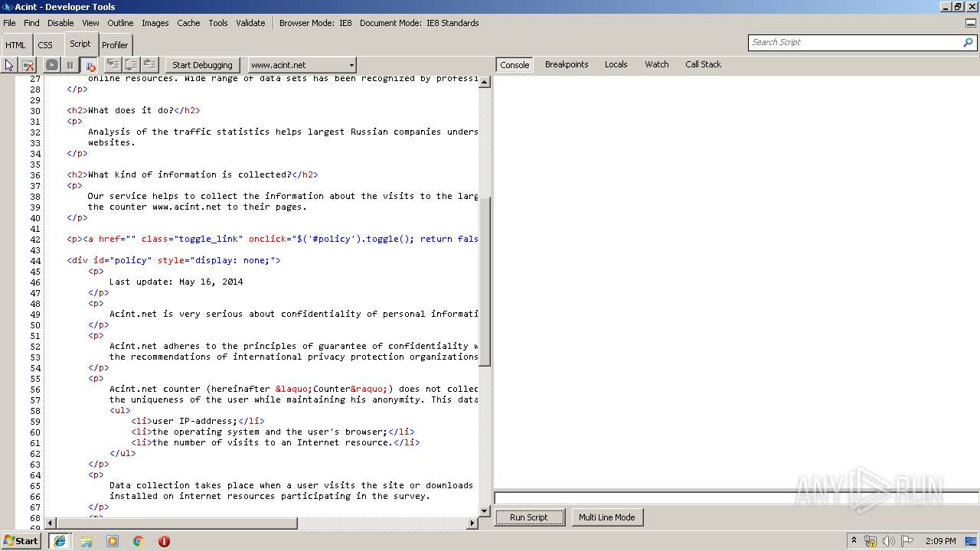980x551 pixels.
Task: Activate the Select Element by Click arrow tool
Action: (9, 65)
